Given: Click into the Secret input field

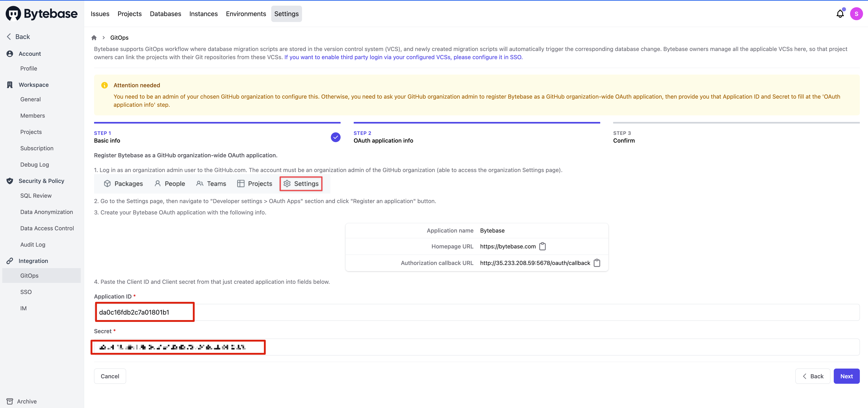Looking at the screenshot, I should coord(476,347).
